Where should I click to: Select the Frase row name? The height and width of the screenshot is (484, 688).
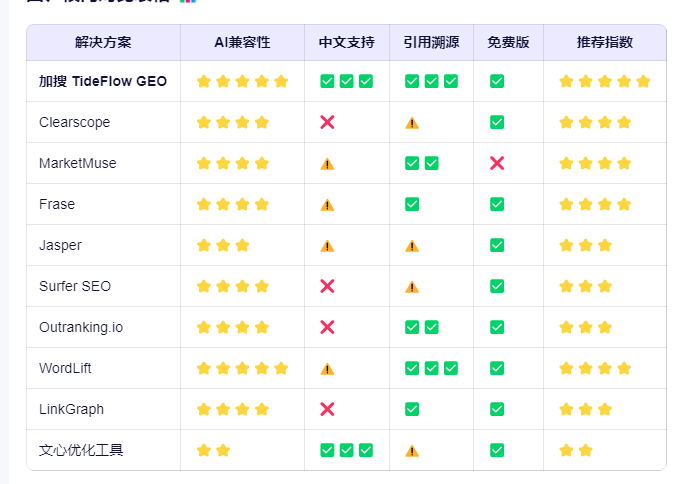tap(57, 204)
